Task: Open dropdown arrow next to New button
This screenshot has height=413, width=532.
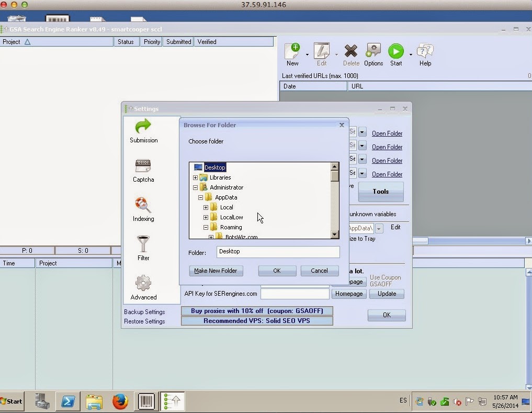Action: coord(307,54)
